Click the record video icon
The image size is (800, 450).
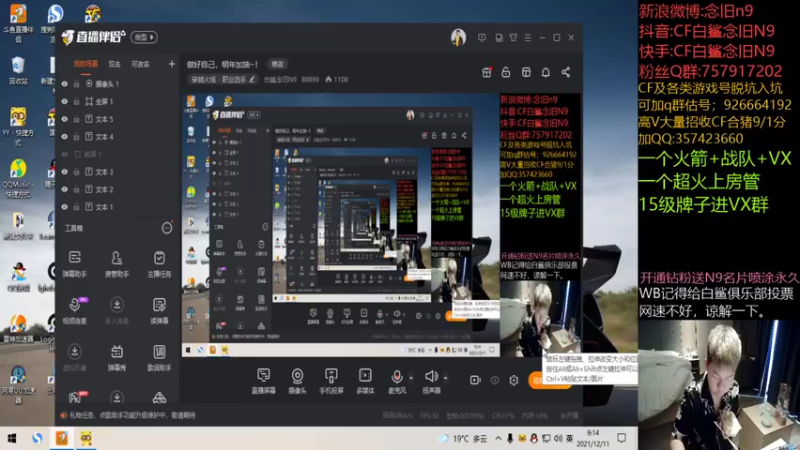coord(475,380)
